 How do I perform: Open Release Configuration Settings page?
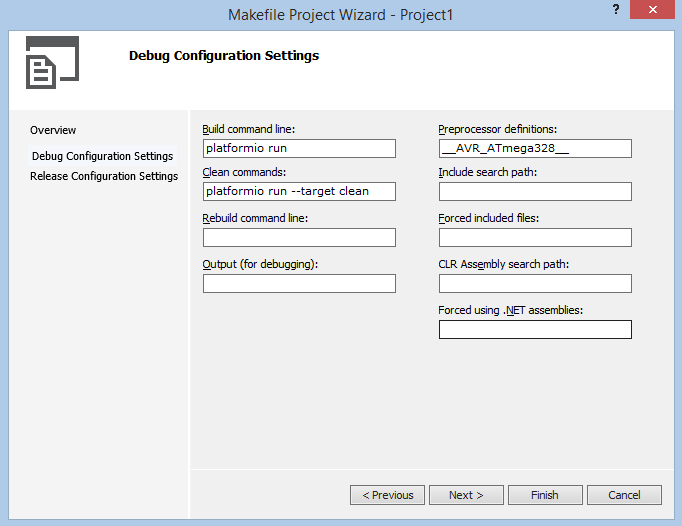(x=104, y=176)
